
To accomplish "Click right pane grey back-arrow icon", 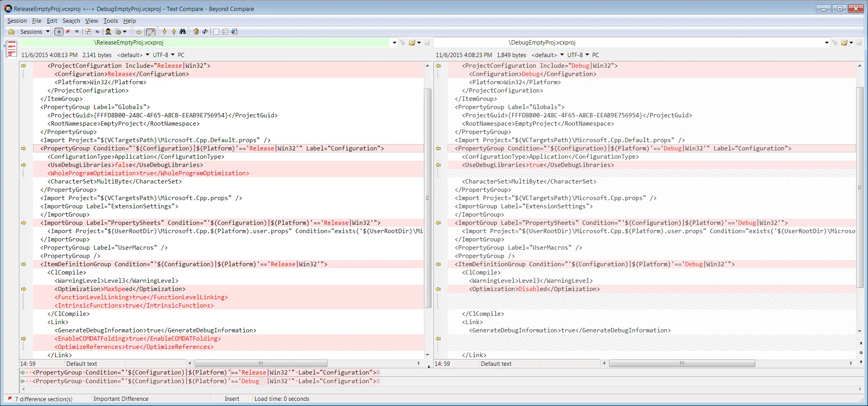I will [x=835, y=43].
